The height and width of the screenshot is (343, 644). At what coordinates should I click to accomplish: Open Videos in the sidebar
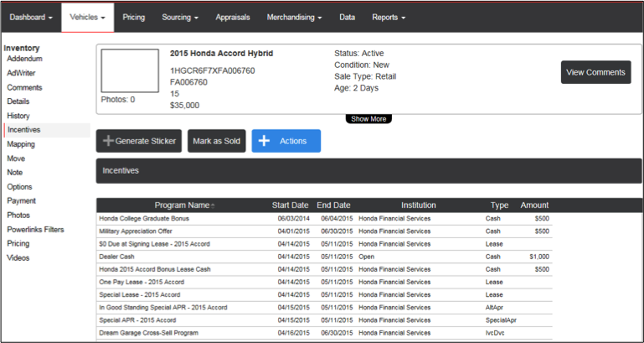pos(18,258)
